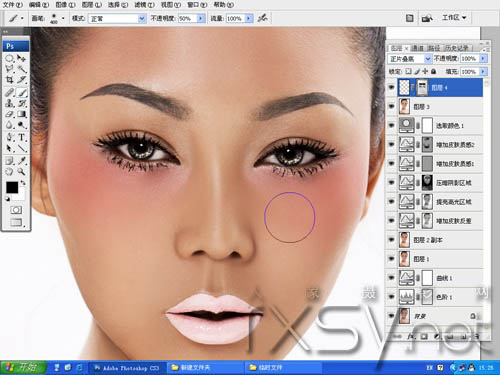Open the 新建文件夹 taskbar window

(x=205, y=368)
